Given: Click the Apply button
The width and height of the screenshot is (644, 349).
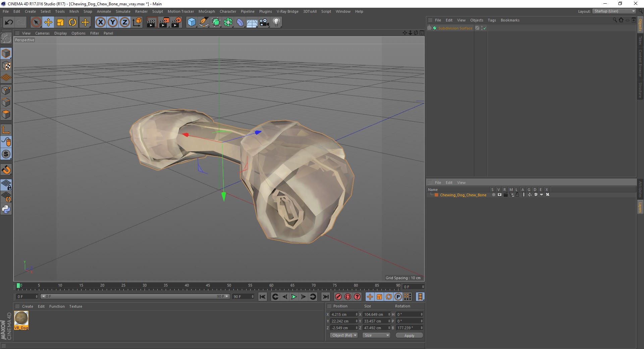Looking at the screenshot, I should 409,336.
